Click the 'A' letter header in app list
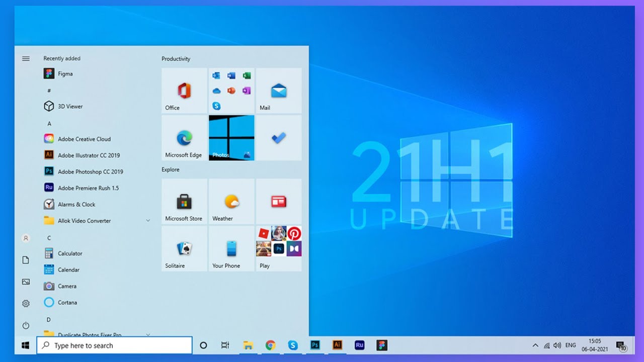 pos(49,124)
